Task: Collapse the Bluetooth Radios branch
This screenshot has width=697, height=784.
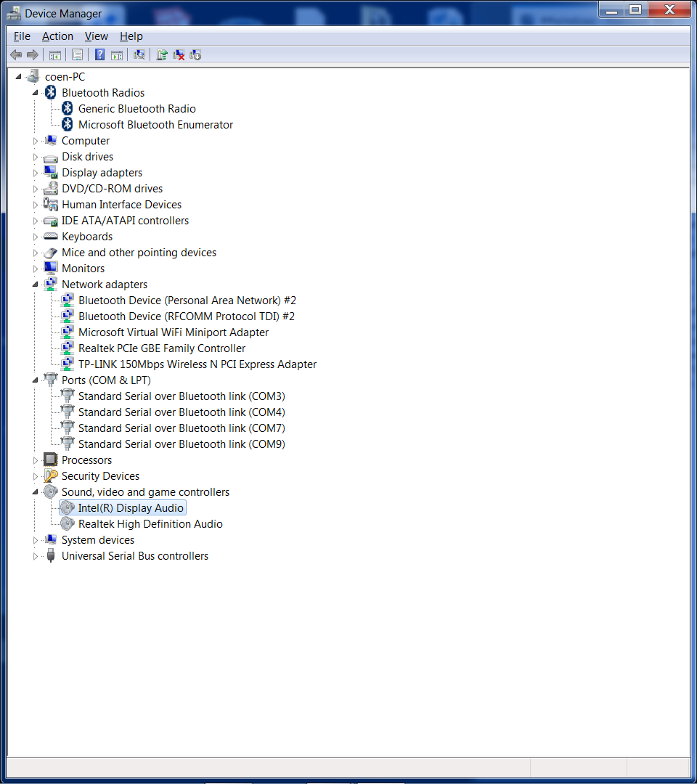Action: pyautogui.click(x=35, y=93)
